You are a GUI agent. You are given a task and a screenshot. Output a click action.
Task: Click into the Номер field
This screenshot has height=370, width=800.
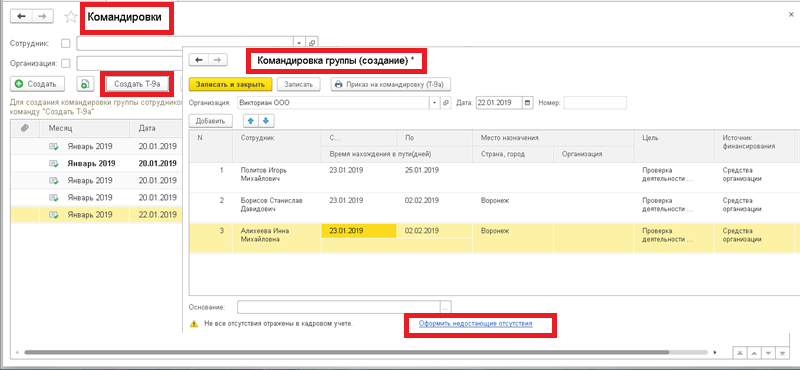tap(595, 103)
